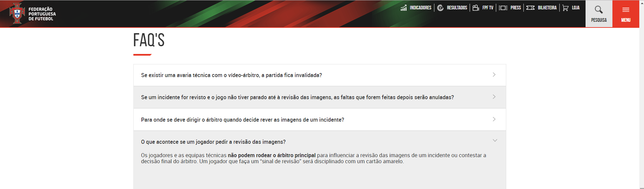Viewport: 644px width, 189px height.
Task: Click the Pesquisa magnifying glass icon
Action: coord(599,10)
